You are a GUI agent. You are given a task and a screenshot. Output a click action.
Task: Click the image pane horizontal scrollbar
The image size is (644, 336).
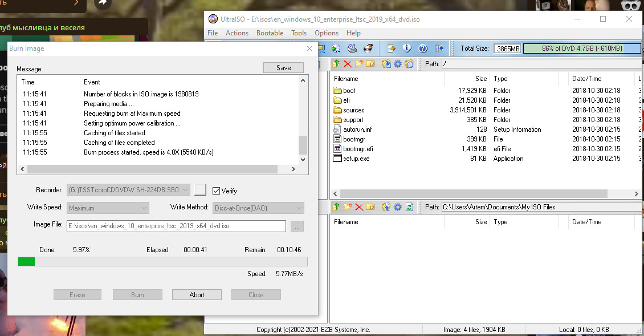474,194
